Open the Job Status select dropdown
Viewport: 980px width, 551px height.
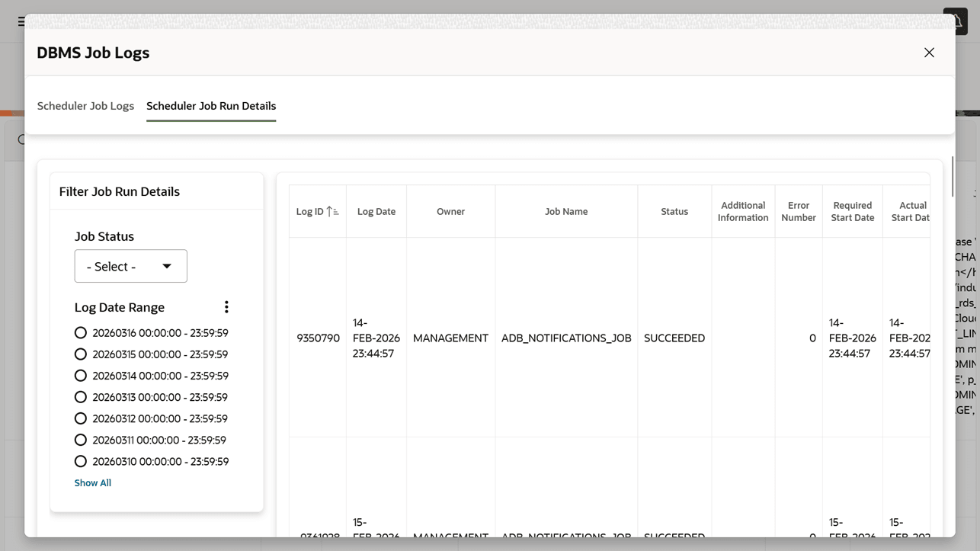(131, 266)
